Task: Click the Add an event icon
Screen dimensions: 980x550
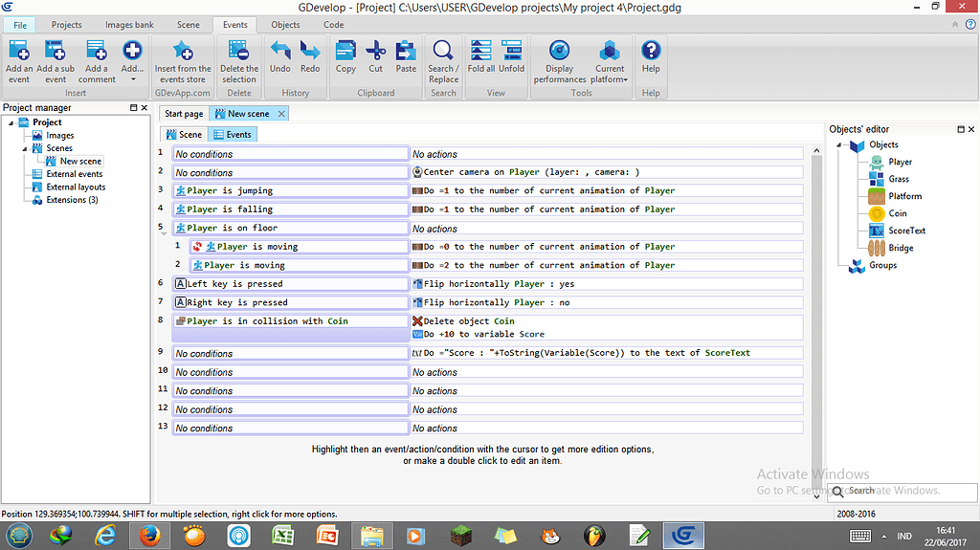Action: click(x=19, y=51)
